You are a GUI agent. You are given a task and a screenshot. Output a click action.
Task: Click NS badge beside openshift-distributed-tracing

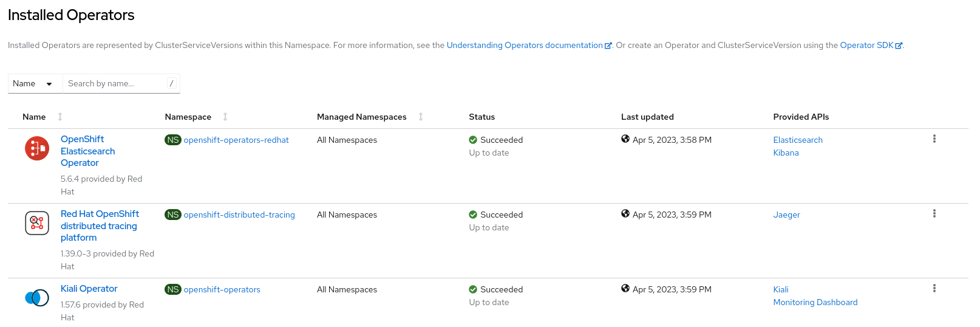[x=173, y=215]
